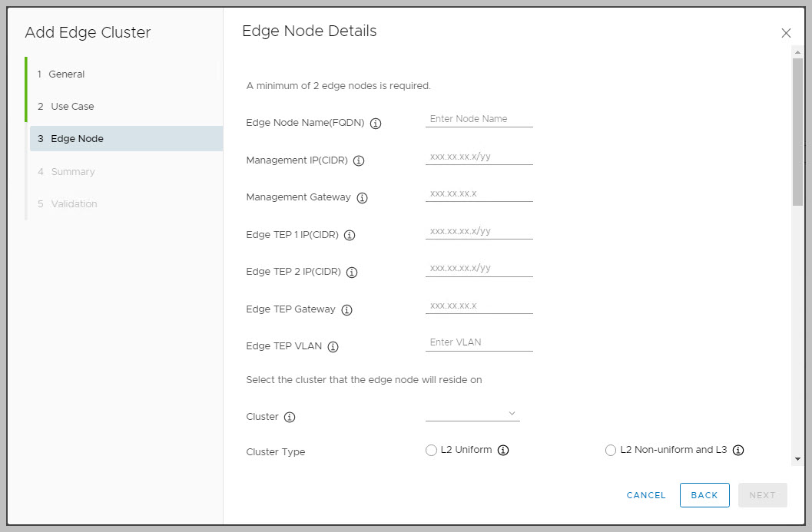Select the L2 Uniform radio button
The width and height of the screenshot is (812, 532).
[x=431, y=451]
